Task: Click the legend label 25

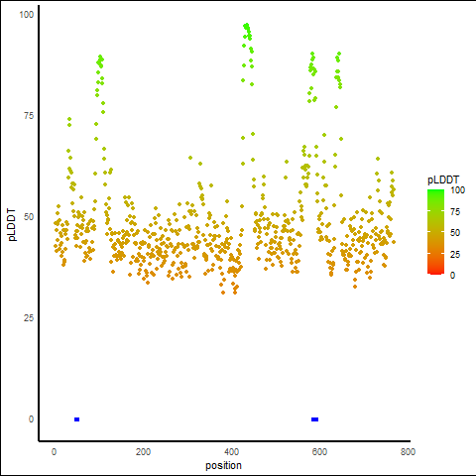Action: [x=455, y=255]
